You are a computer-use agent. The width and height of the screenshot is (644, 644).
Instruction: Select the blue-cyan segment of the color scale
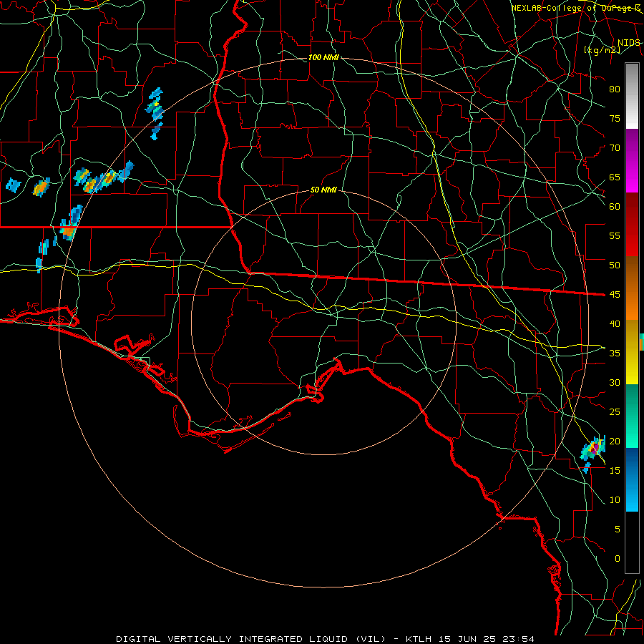632,479
